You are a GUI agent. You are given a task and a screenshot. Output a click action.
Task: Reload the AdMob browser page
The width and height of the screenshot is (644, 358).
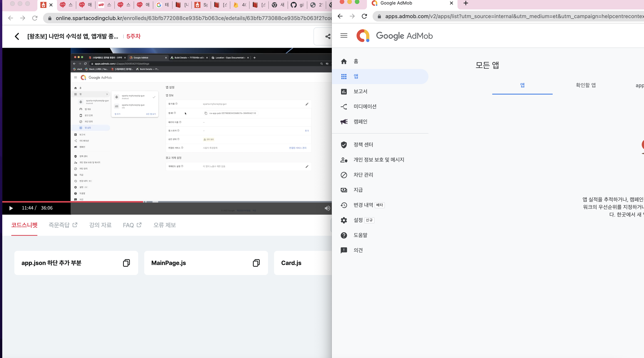[x=364, y=16]
